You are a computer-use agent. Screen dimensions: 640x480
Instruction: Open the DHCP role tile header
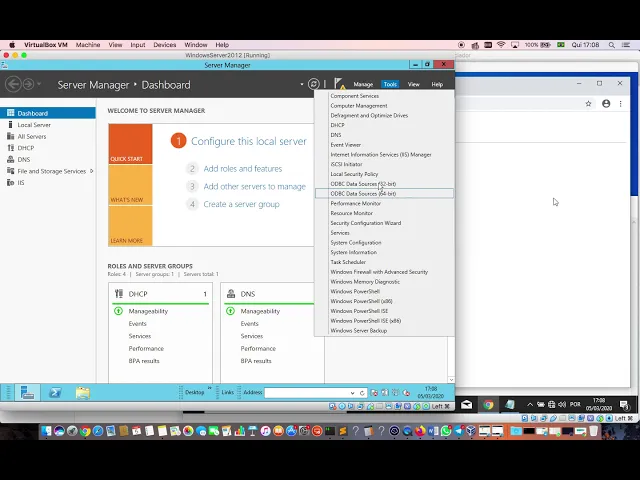[160, 294]
